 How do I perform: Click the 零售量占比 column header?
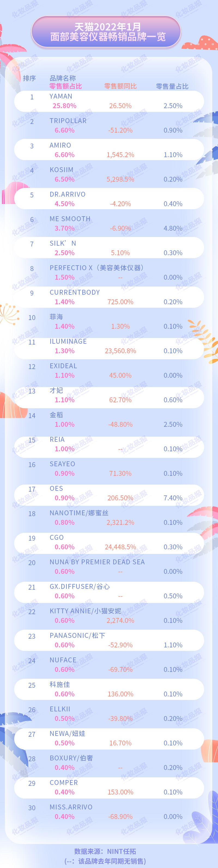[172, 86]
